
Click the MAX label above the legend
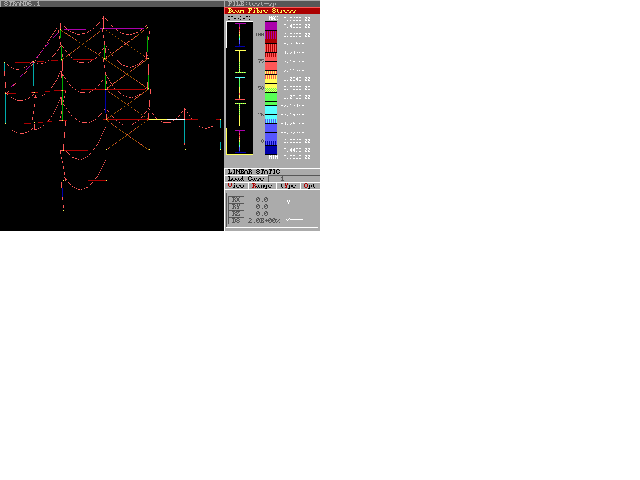(271, 18)
